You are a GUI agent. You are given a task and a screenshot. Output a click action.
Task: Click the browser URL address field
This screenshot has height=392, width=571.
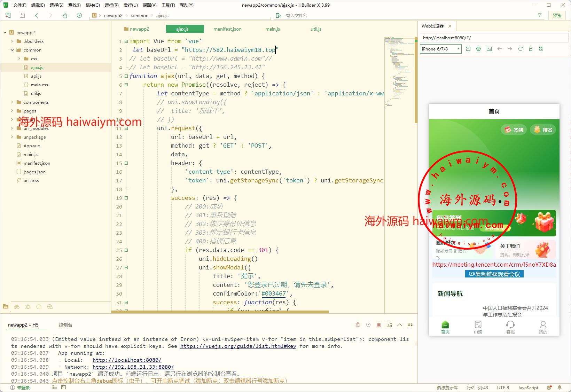(493, 38)
